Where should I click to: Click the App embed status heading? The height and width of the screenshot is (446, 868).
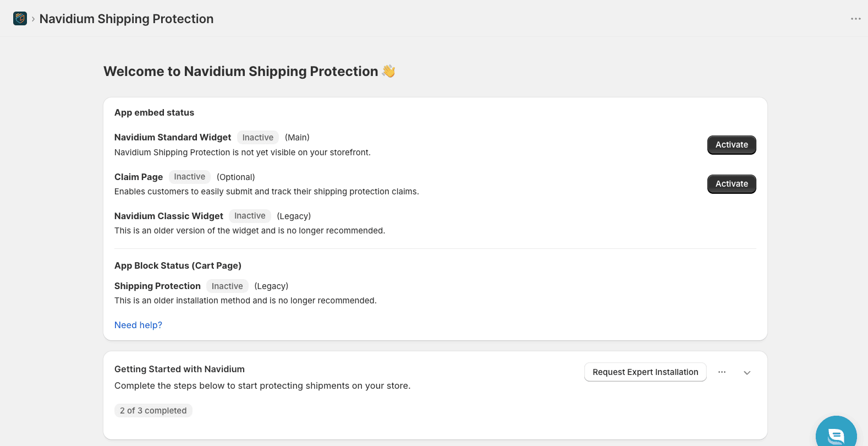[154, 112]
